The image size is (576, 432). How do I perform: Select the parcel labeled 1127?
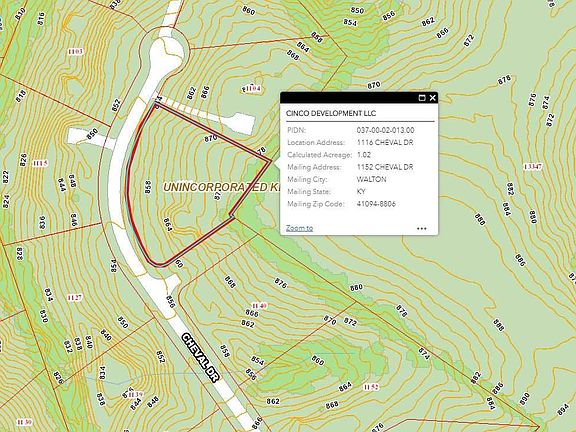(75, 297)
